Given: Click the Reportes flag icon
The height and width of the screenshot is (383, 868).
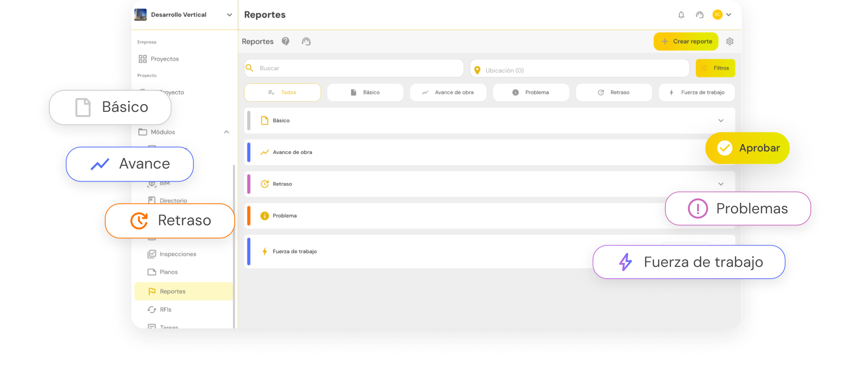Looking at the screenshot, I should click(152, 291).
